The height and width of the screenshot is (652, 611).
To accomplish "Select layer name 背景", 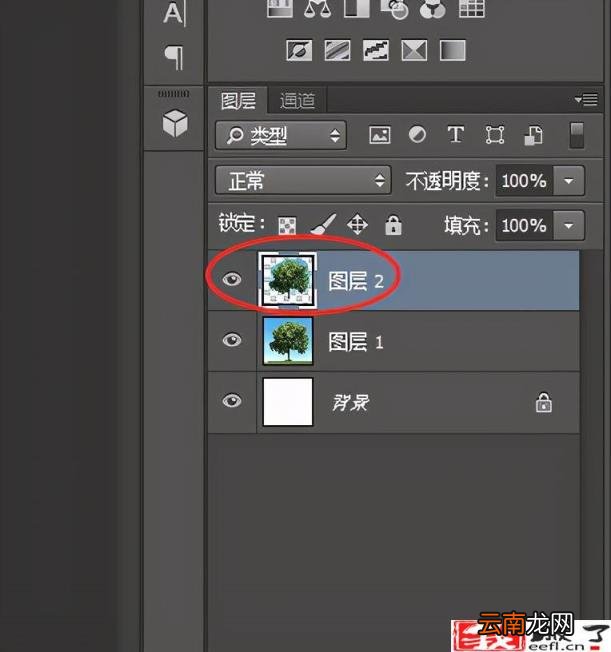I will pyautogui.click(x=350, y=403).
